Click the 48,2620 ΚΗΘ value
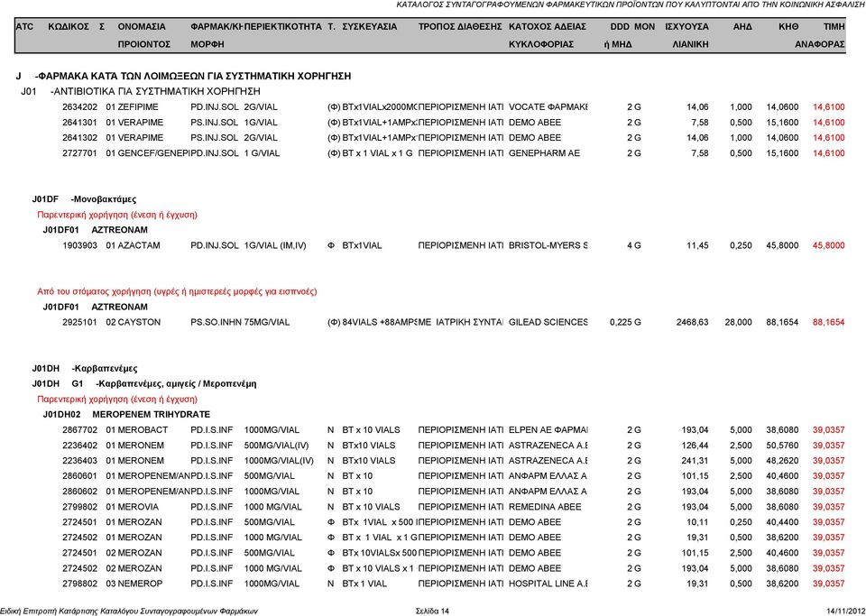The width and height of the screenshot is (866, 616). pos(782,461)
